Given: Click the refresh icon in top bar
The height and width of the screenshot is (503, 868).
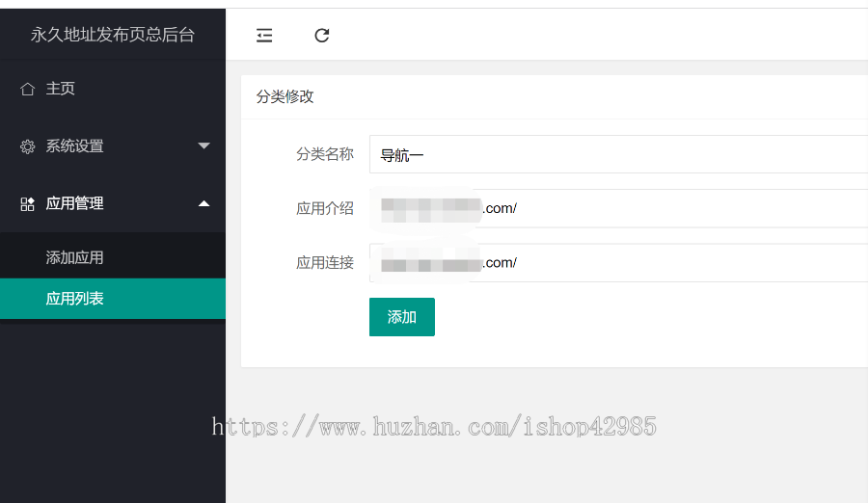Looking at the screenshot, I should coord(321,36).
